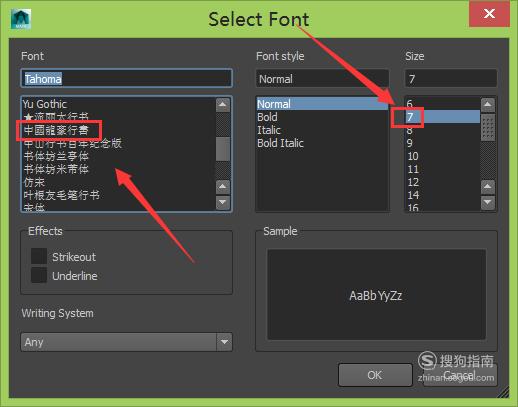
Task: Click the Cancel button
Action: pyautogui.click(x=460, y=375)
